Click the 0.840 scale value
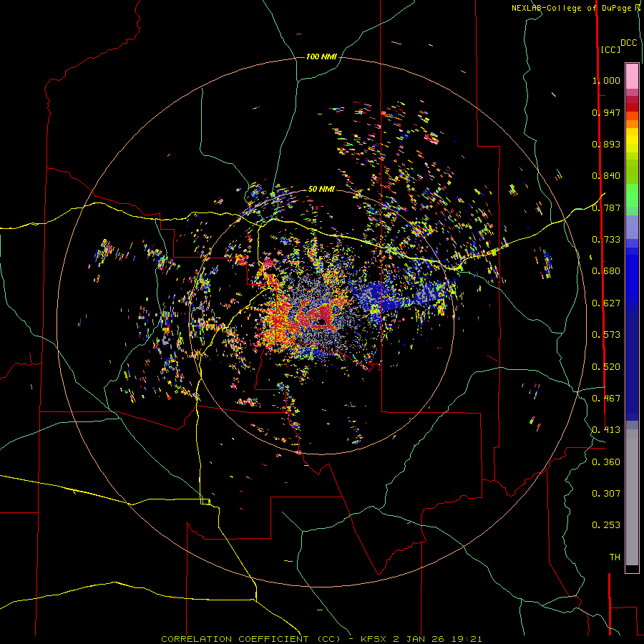The width and height of the screenshot is (644, 644). click(606, 176)
